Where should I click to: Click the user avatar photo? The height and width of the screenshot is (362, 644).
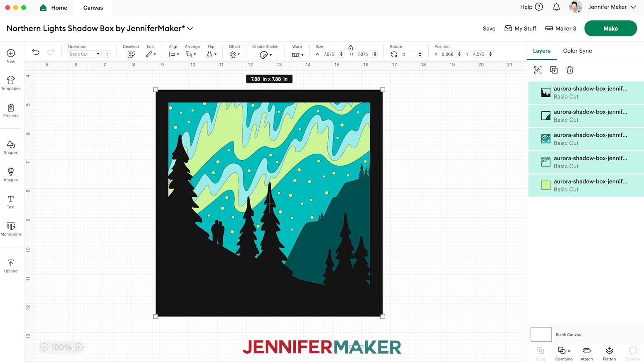575,7
